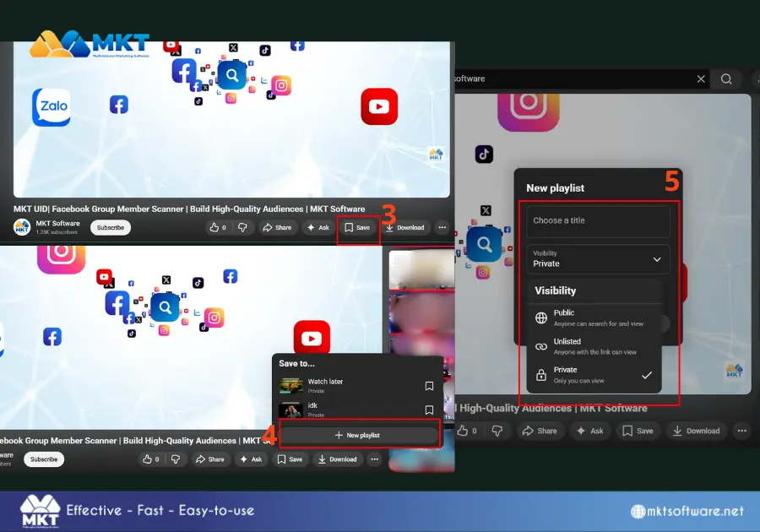Open more actions in the New playlist screenshot
The height and width of the screenshot is (532, 760).
pyautogui.click(x=742, y=431)
